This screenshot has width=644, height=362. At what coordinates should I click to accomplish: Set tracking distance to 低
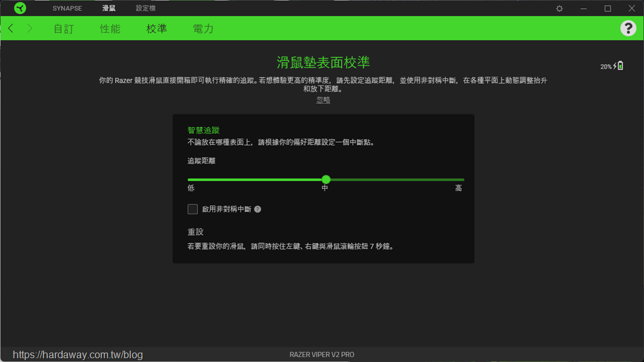191,188
